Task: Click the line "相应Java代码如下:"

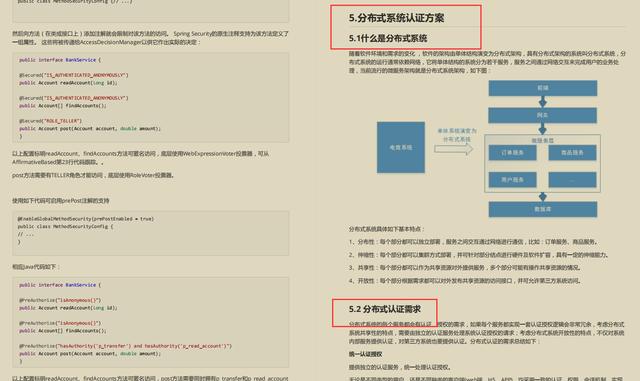Action: tap(36, 267)
